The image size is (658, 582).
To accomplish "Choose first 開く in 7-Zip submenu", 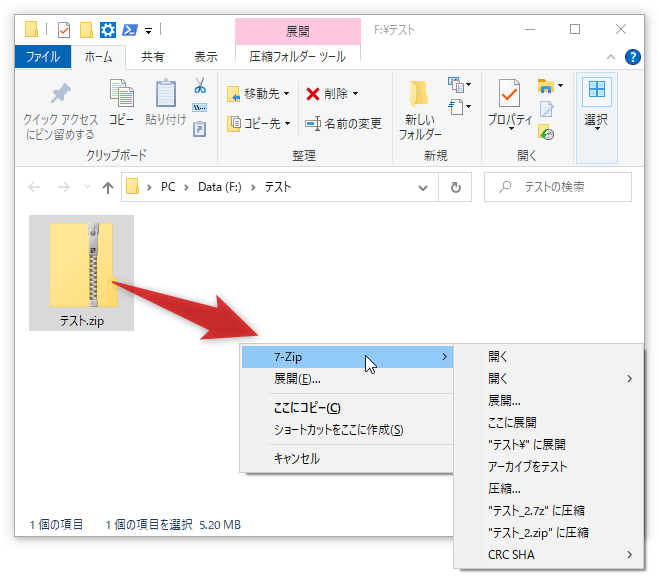I will [x=548, y=357].
